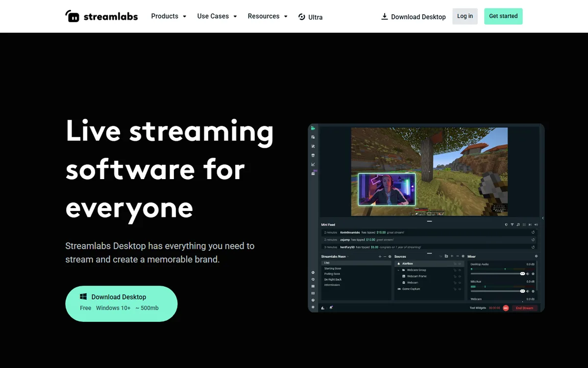
Task: Select the Live scene
Action: coord(356,263)
